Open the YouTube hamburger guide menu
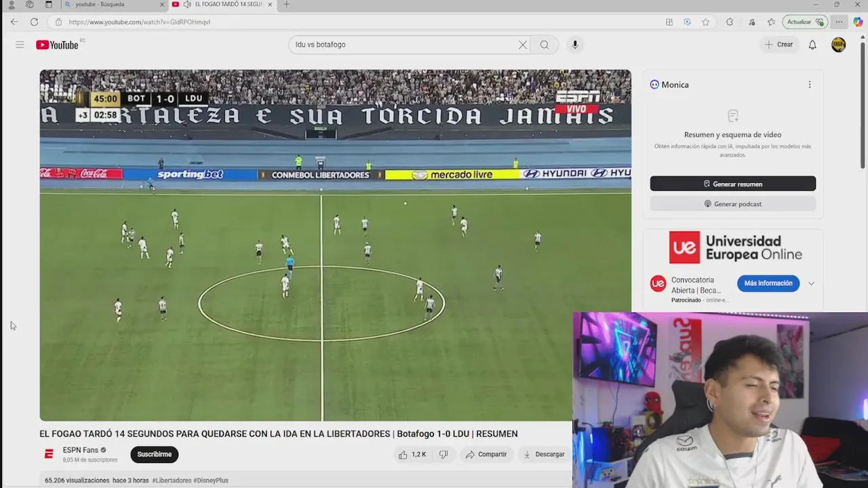The width and height of the screenshot is (868, 488). (x=20, y=45)
